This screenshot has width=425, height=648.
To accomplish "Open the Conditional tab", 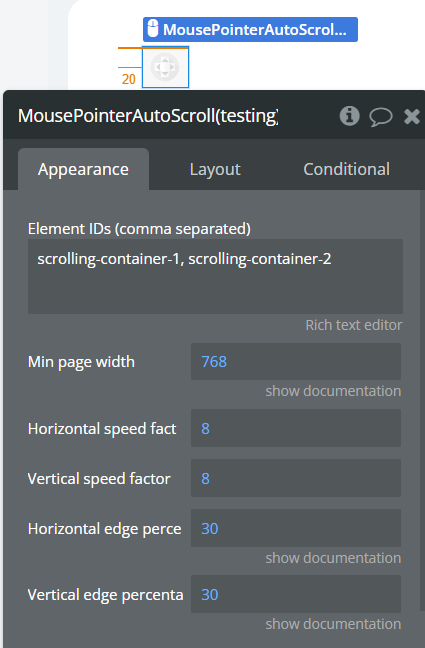I will tap(346, 169).
